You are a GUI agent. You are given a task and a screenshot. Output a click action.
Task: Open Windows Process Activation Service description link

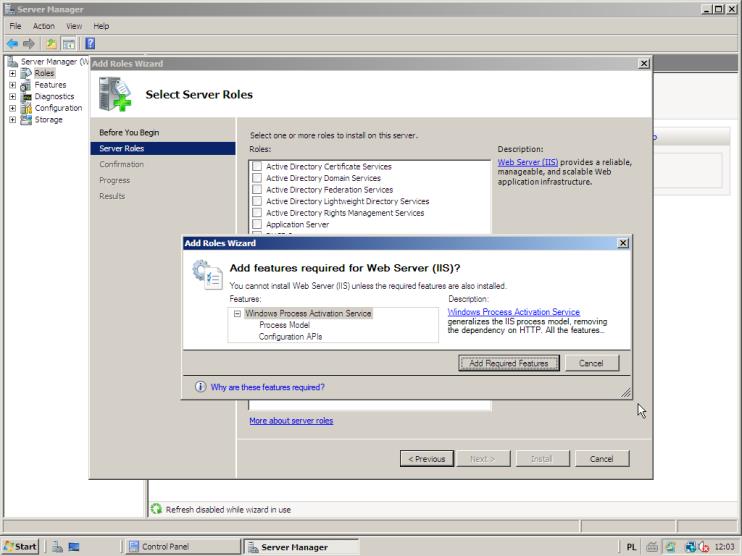pyautogui.click(x=514, y=312)
